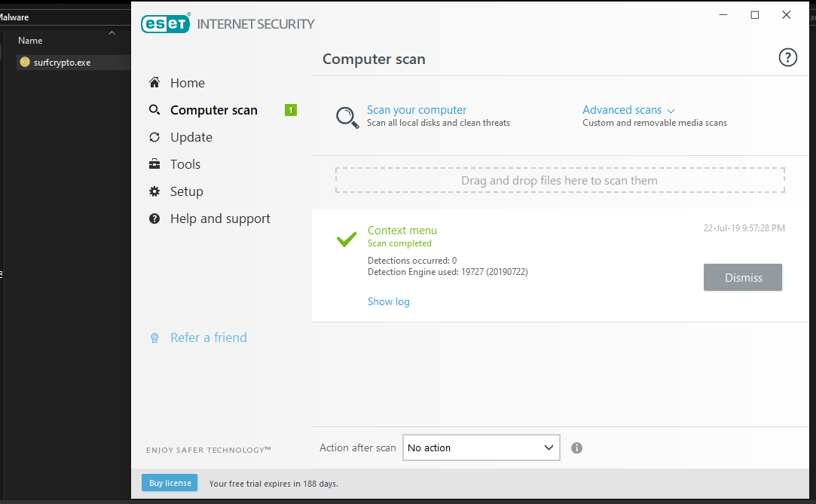The width and height of the screenshot is (816, 504).
Task: Click the scan timestamp 22-Jul-19 9:57:28 PM
Action: click(x=744, y=228)
